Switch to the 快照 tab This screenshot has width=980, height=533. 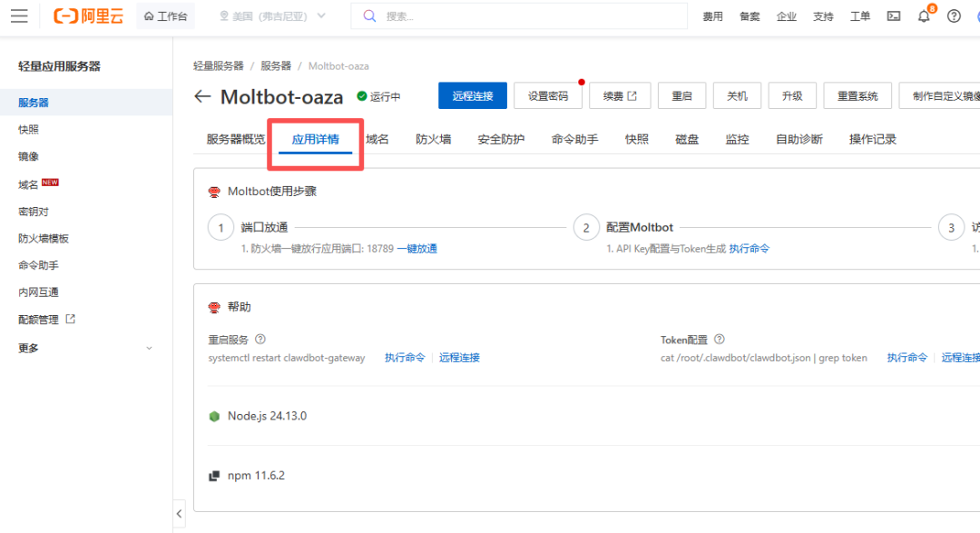(x=637, y=140)
